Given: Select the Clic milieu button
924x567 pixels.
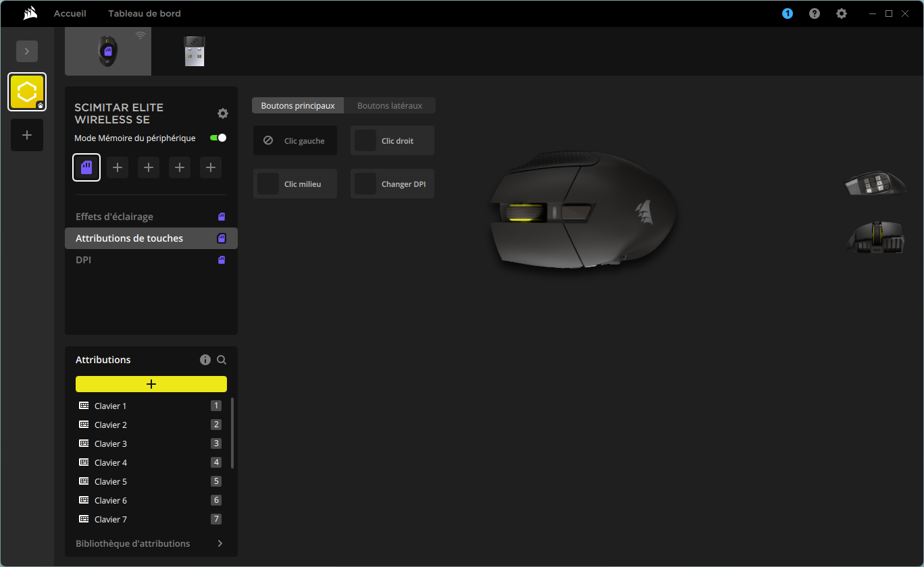Looking at the screenshot, I should (x=295, y=184).
